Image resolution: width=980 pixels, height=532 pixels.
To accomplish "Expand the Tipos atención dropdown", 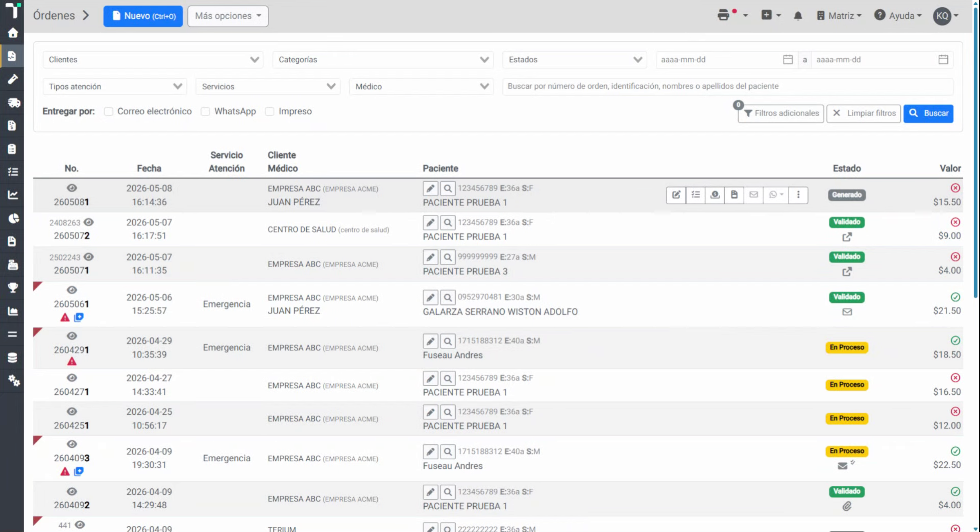I will [115, 87].
